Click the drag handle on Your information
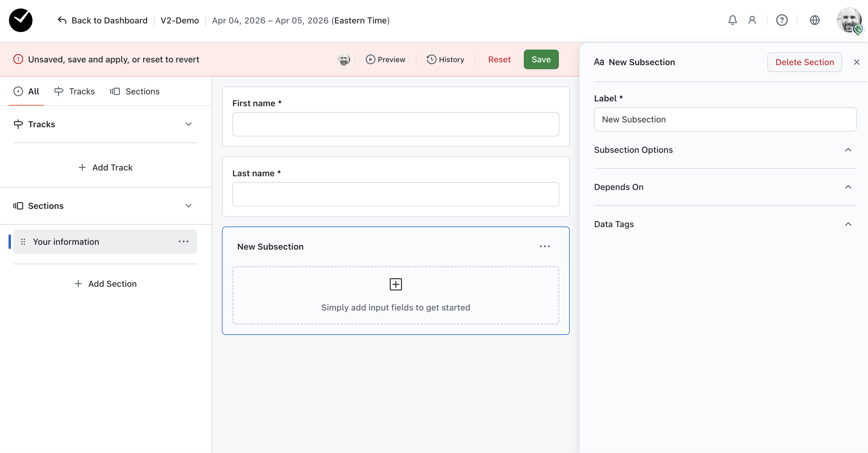 (23, 241)
